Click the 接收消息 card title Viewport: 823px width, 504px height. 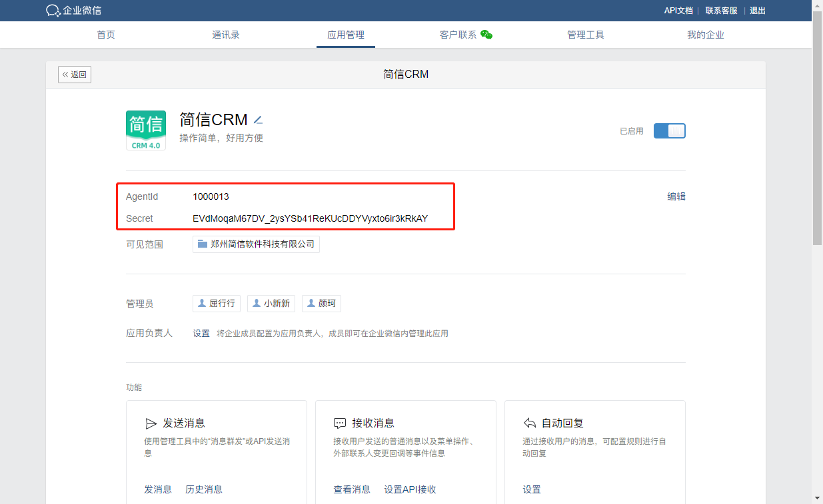pyautogui.click(x=373, y=423)
